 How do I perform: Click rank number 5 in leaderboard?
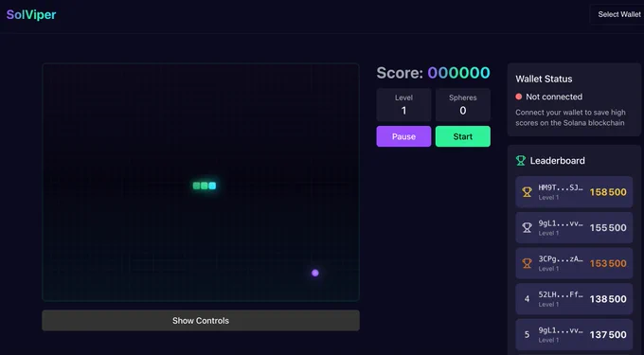click(x=527, y=334)
